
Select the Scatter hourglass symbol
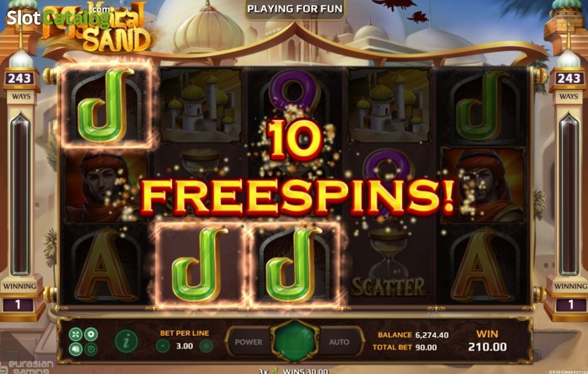coord(389,264)
